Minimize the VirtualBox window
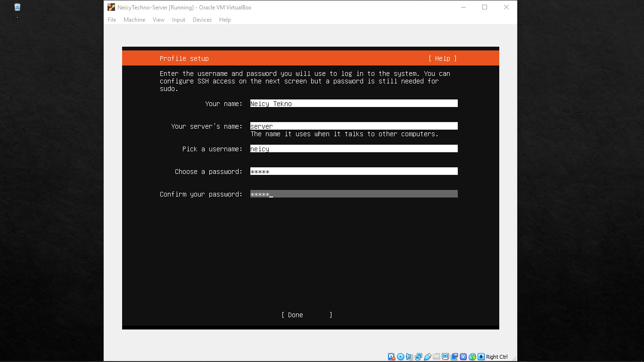Screen dimensions: 644x362 point(463,7)
